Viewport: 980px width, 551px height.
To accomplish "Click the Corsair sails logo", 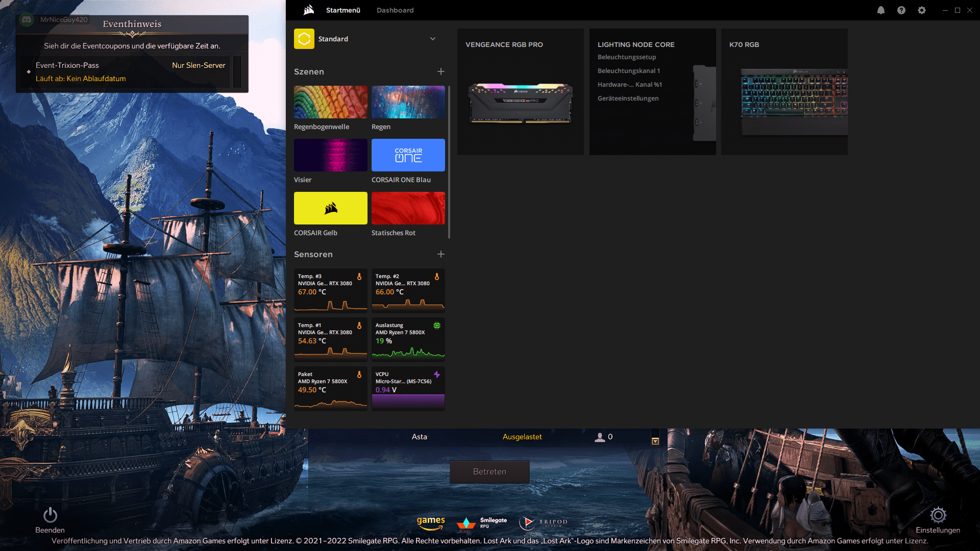I will pos(308,10).
